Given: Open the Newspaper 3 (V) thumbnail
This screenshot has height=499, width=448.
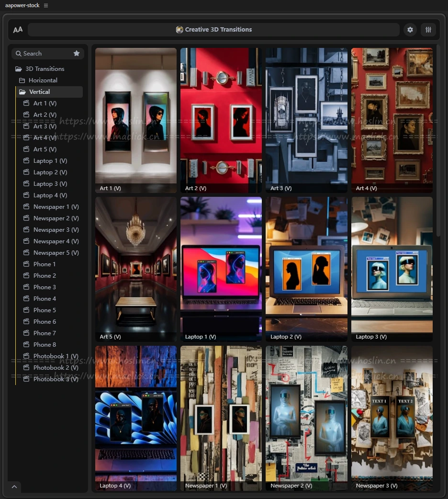Looking at the screenshot, I should tap(392, 418).
